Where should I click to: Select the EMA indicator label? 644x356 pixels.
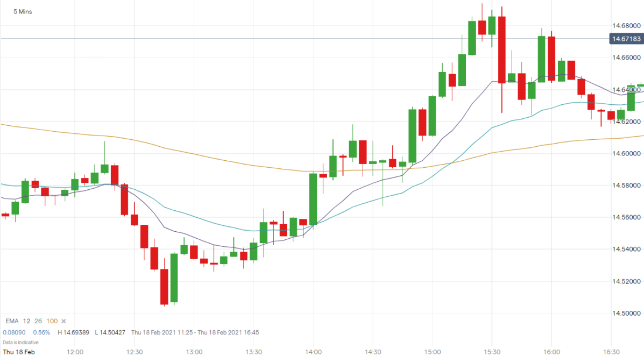[x=12, y=321]
